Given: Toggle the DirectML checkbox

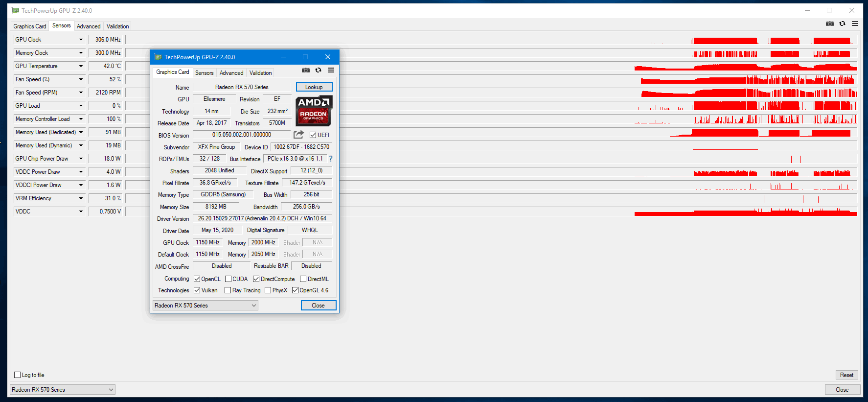Looking at the screenshot, I should 303,279.
